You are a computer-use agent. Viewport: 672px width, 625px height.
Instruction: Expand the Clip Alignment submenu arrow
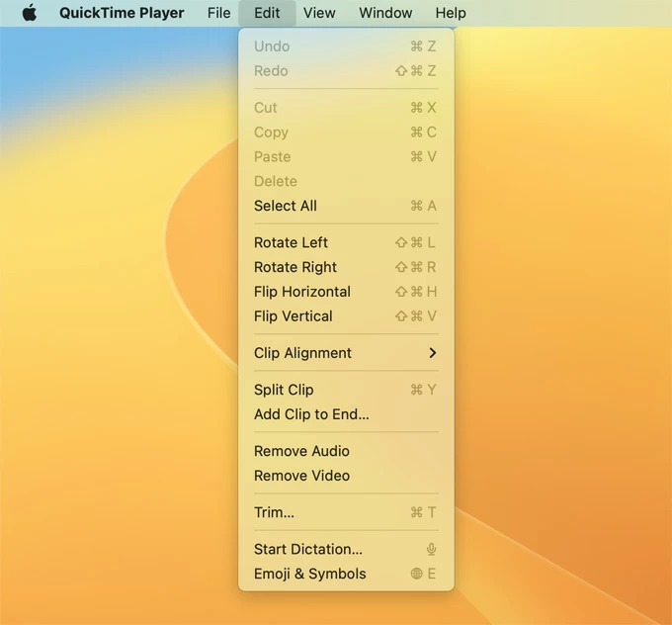click(432, 353)
